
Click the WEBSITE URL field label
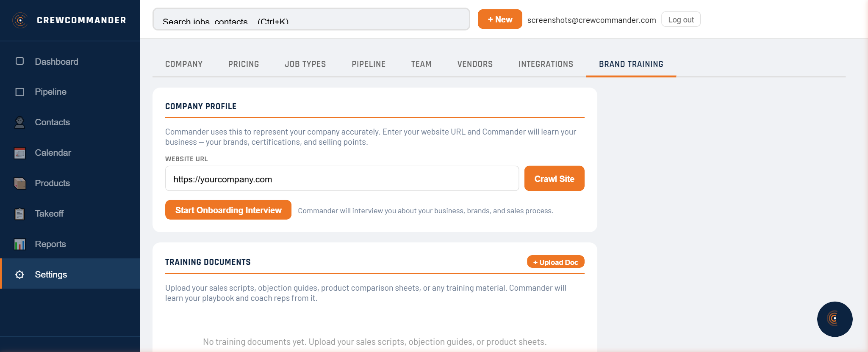[186, 159]
